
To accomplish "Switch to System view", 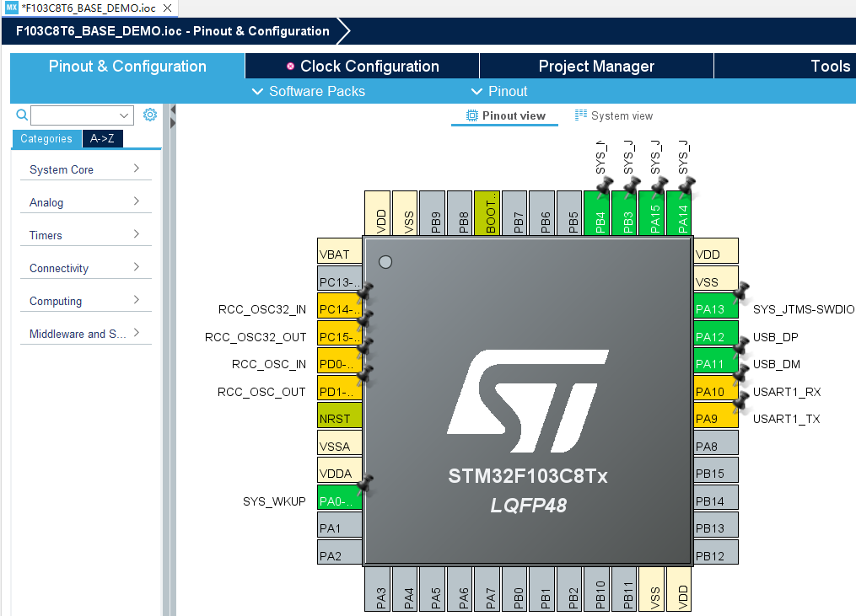I will (614, 115).
